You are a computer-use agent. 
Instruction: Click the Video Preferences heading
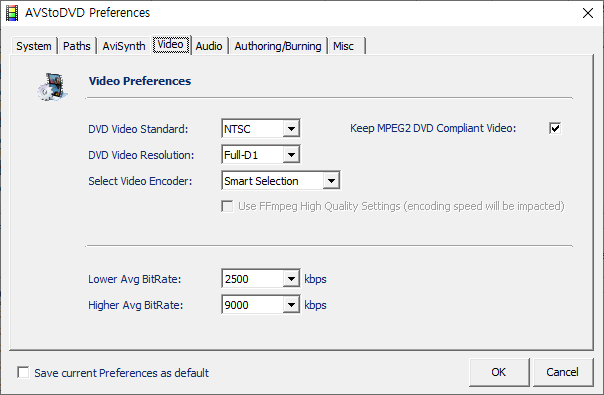point(140,81)
